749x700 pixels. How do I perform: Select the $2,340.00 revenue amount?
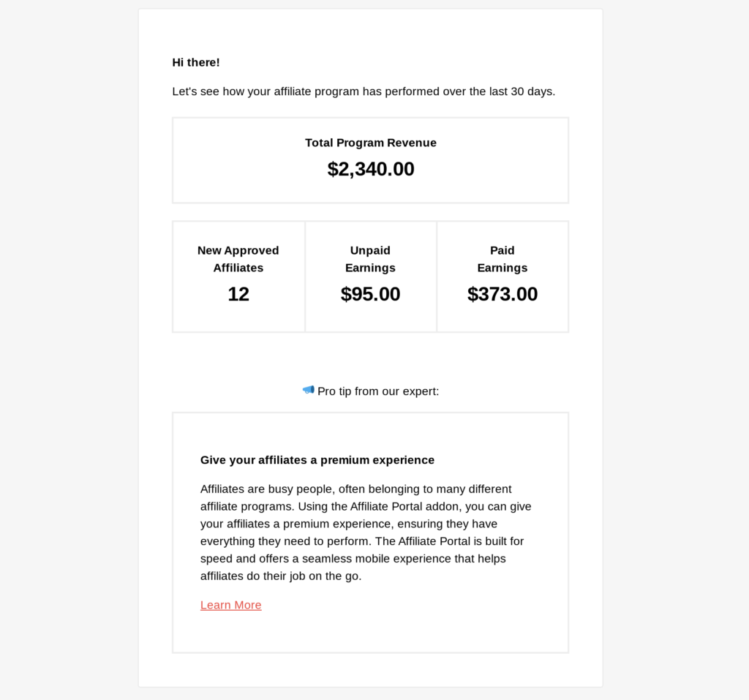pos(371,169)
